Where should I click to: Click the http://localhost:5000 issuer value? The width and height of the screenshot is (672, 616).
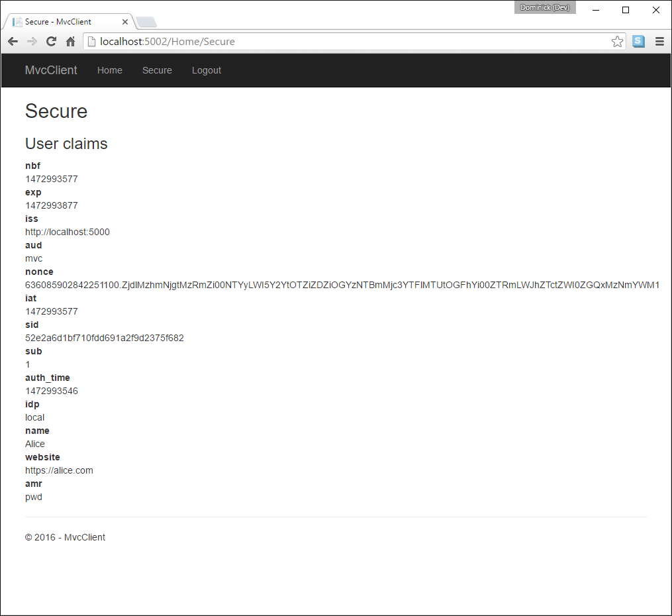pyautogui.click(x=68, y=232)
